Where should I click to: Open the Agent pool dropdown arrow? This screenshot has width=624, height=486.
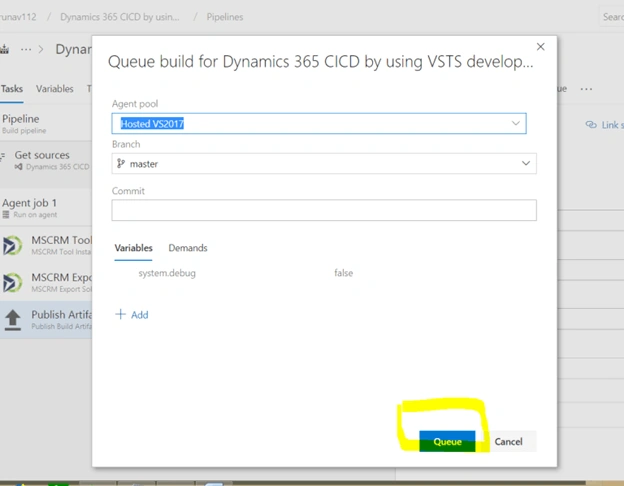pyautogui.click(x=516, y=123)
